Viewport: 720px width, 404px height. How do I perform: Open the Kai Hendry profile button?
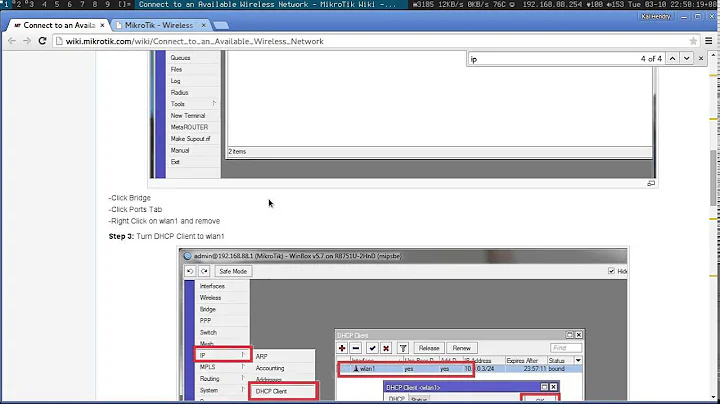[656, 17]
